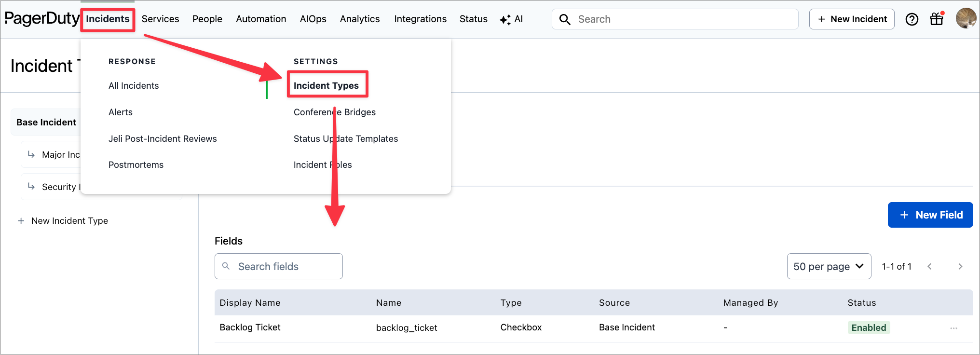Click the top Search field
The image size is (980, 355).
click(x=675, y=19)
